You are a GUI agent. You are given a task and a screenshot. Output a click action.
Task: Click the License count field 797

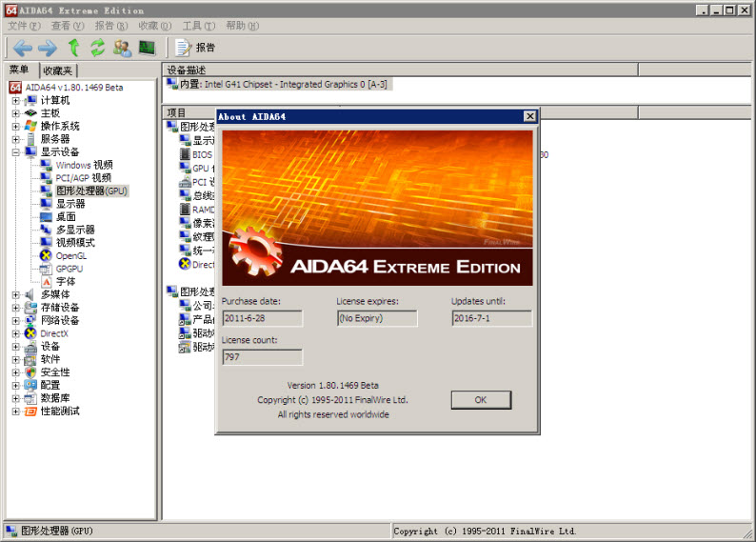[262, 357]
